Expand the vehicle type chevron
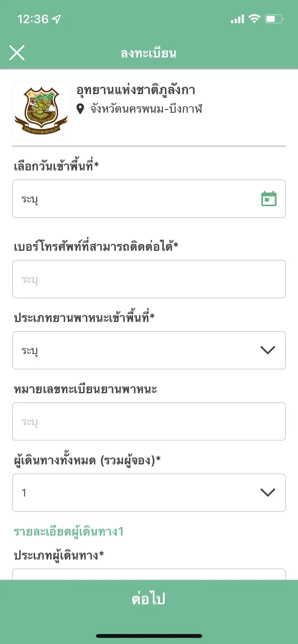The width and height of the screenshot is (298, 644). (268, 350)
